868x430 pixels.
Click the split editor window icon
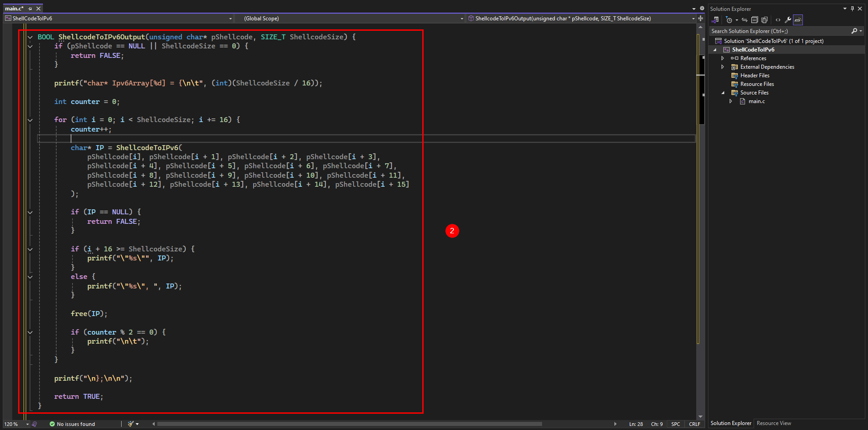pyautogui.click(x=701, y=19)
